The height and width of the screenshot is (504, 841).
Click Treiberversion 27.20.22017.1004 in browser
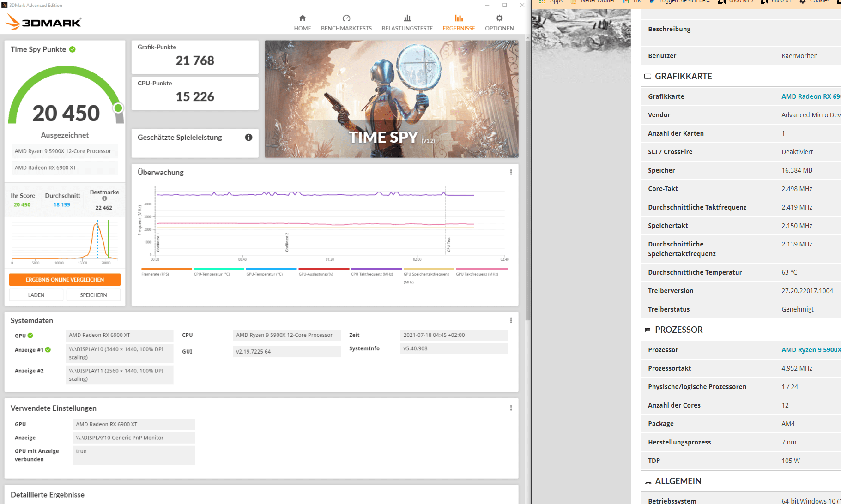[x=807, y=291]
